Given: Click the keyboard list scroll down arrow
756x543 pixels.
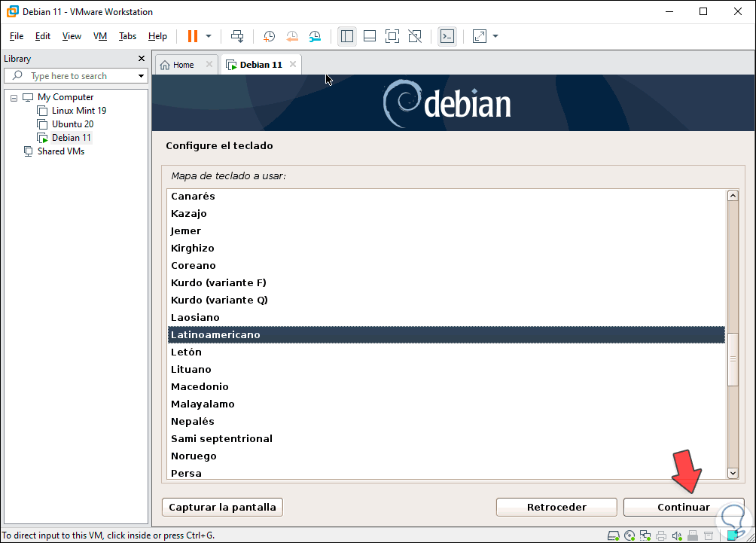Looking at the screenshot, I should (733, 473).
